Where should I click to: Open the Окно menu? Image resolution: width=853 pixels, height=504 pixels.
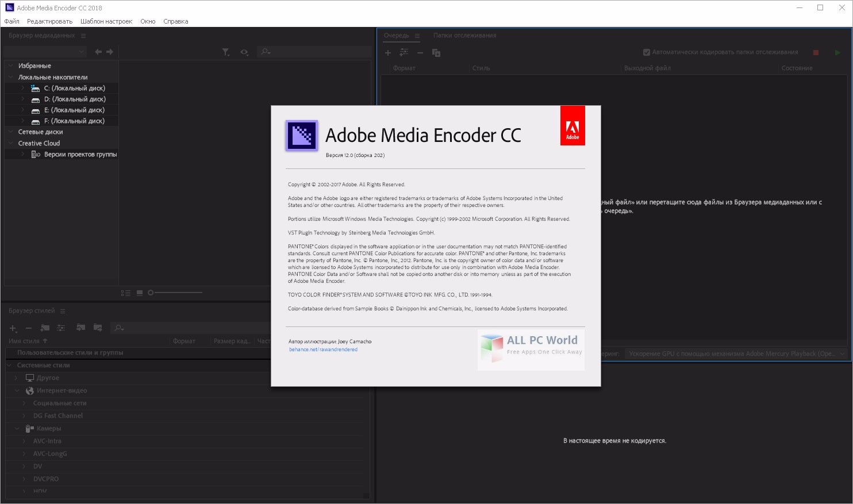148,21
